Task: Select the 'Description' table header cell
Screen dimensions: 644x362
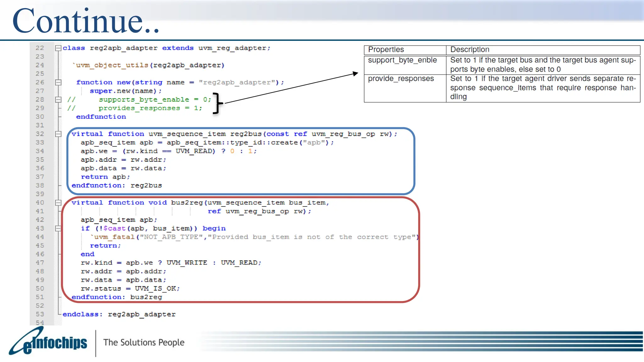Action: coord(470,50)
